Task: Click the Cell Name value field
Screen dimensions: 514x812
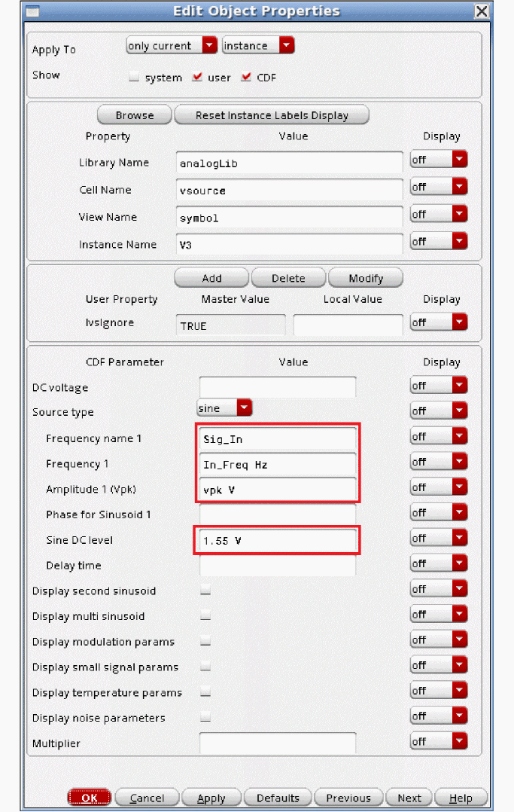Action: coord(289,190)
